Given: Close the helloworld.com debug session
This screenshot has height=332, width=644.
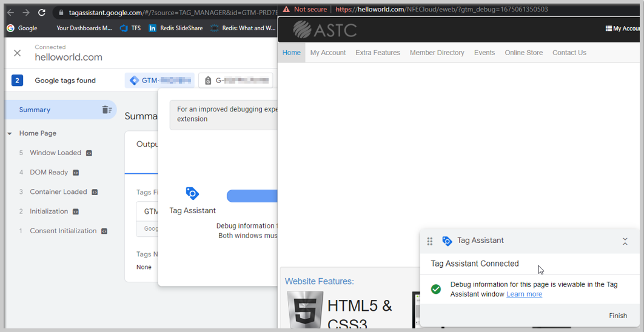Looking at the screenshot, I should (17, 53).
